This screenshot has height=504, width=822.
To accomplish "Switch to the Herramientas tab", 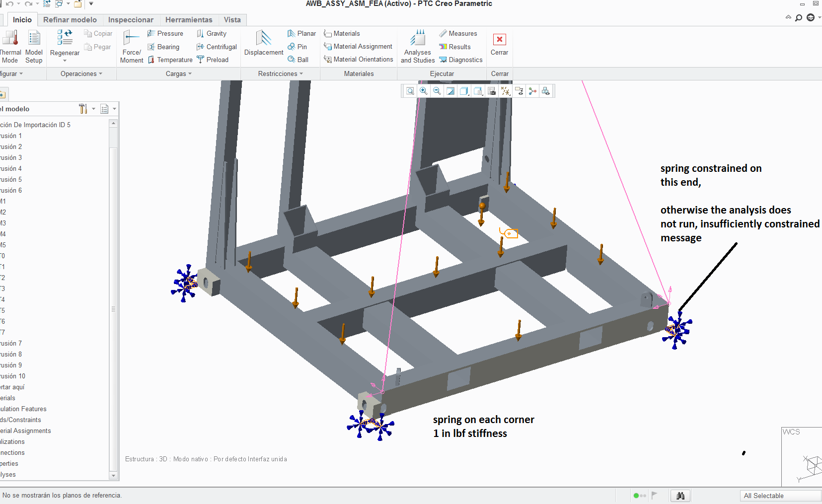I will point(189,20).
